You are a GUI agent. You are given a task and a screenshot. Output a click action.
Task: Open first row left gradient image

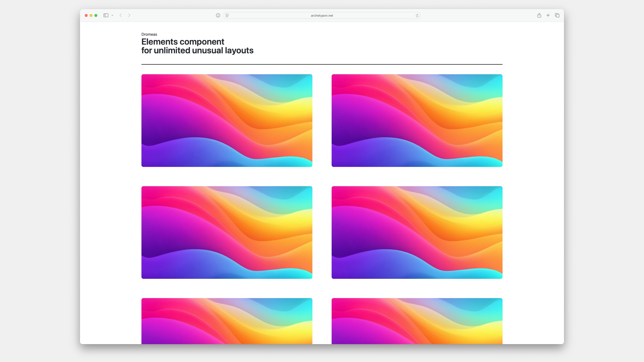click(227, 120)
